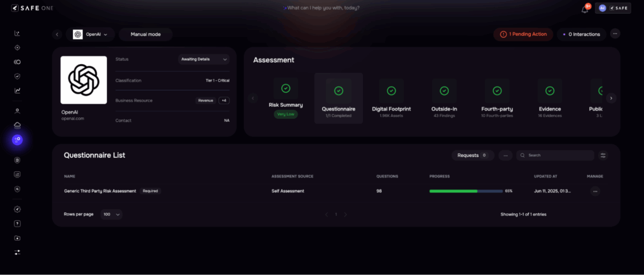This screenshot has width=644, height=275.
Task: Click page number 1
Action: click(336, 214)
